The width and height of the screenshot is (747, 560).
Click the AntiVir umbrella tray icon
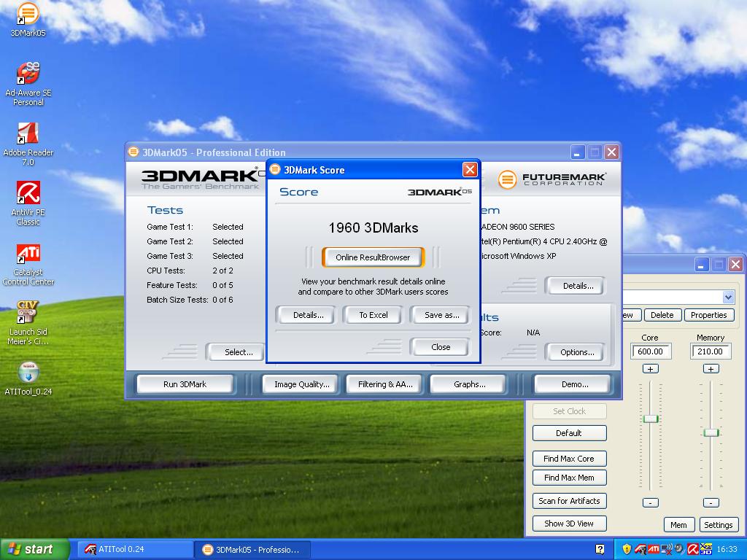click(x=692, y=549)
